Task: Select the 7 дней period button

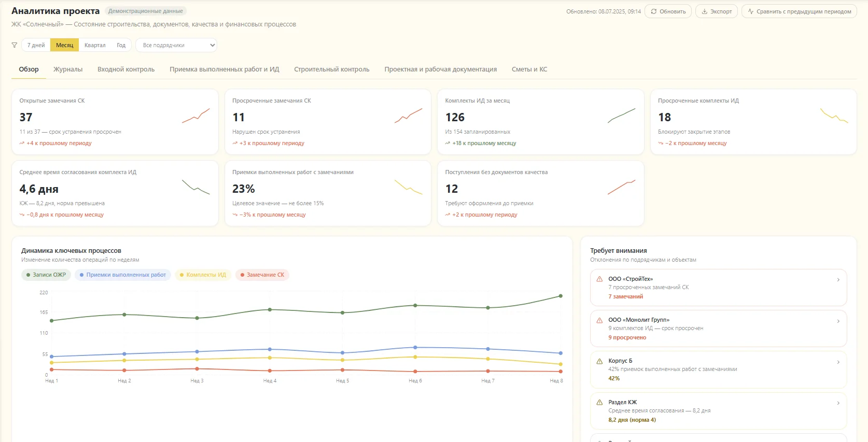Action: (36, 45)
